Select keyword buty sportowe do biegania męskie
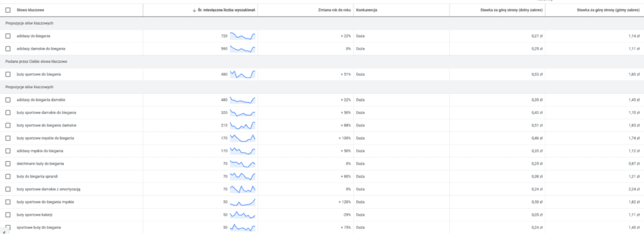Viewport: 644px width, 234px height. (x=45, y=202)
